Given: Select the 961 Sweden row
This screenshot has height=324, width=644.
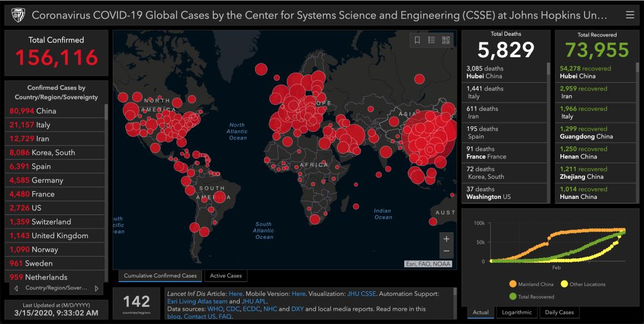Looking at the screenshot, I should click(x=55, y=263).
